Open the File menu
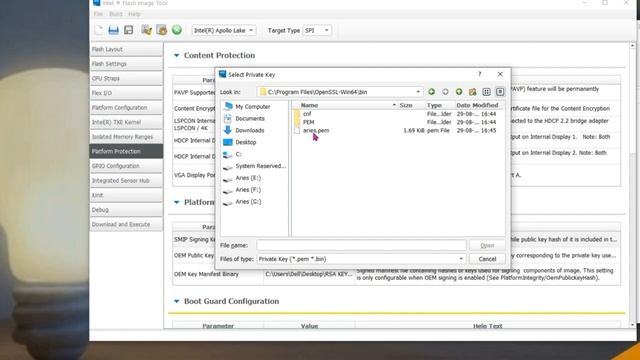 click(98, 14)
